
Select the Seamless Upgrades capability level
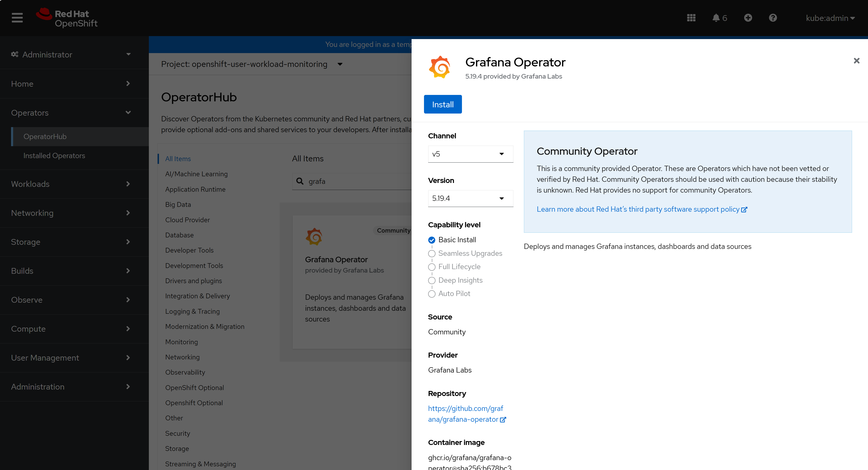click(432, 254)
